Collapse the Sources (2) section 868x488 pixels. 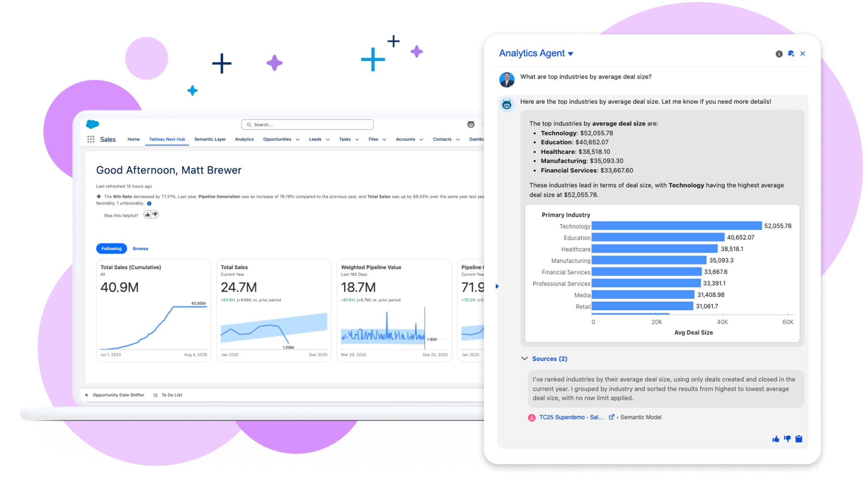pos(525,358)
